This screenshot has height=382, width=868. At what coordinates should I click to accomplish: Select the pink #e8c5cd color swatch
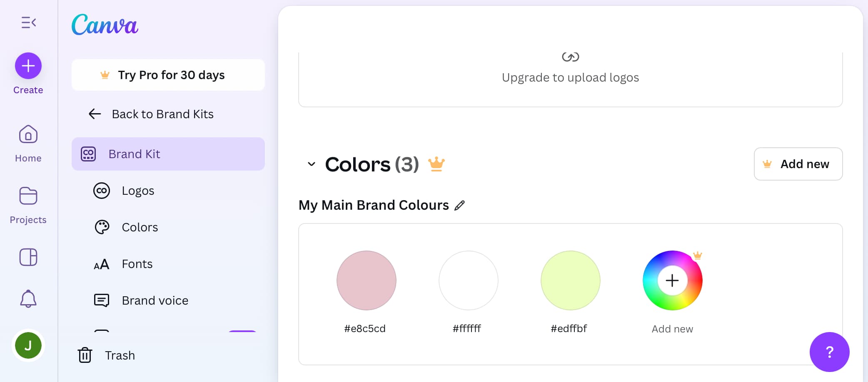367,280
